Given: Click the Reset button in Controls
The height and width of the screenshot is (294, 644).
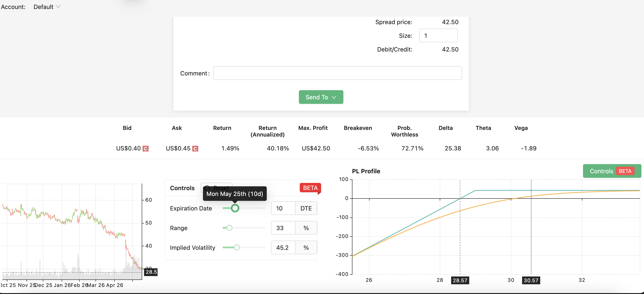Looking at the screenshot, I should (216, 188).
